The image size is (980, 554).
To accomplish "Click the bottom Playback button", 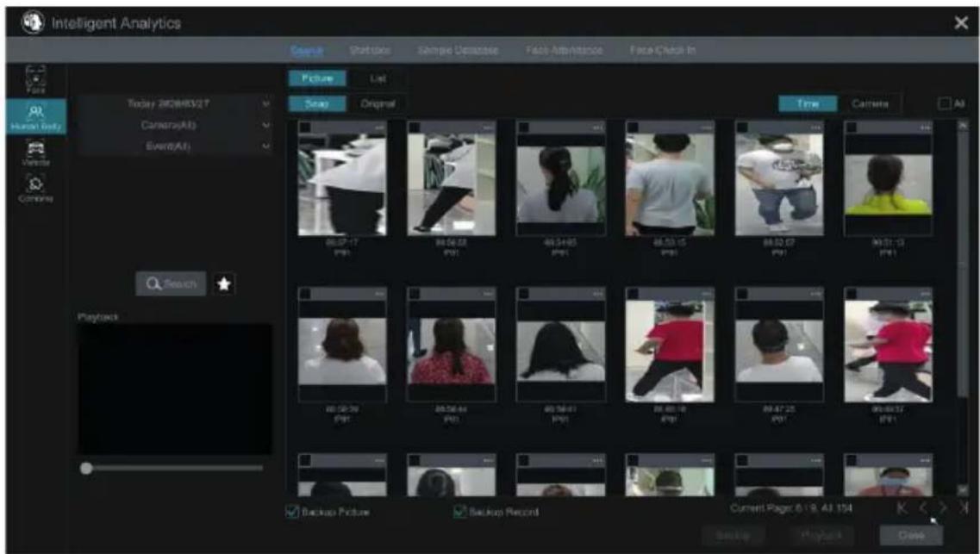I will (822, 535).
